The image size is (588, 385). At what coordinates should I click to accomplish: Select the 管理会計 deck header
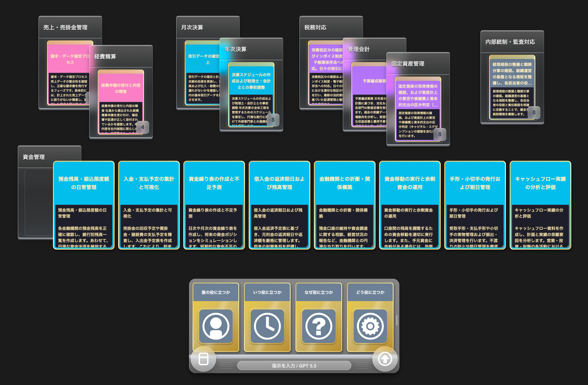tap(358, 49)
